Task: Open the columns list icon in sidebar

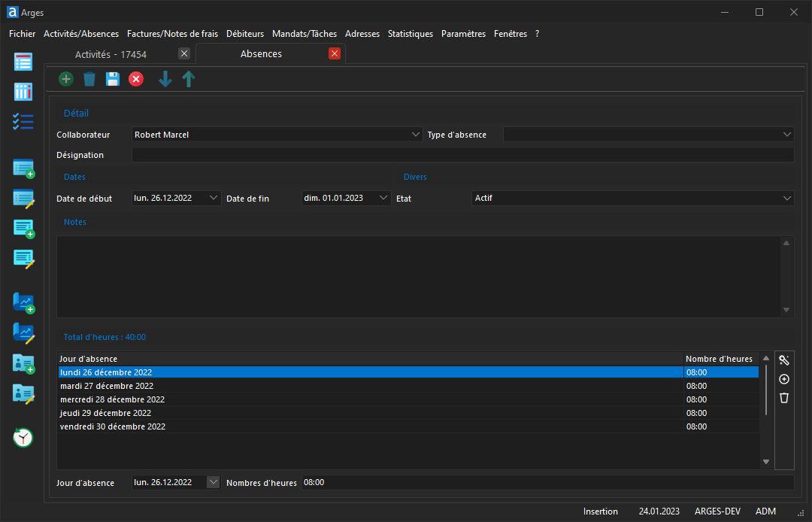Action: 23,92
